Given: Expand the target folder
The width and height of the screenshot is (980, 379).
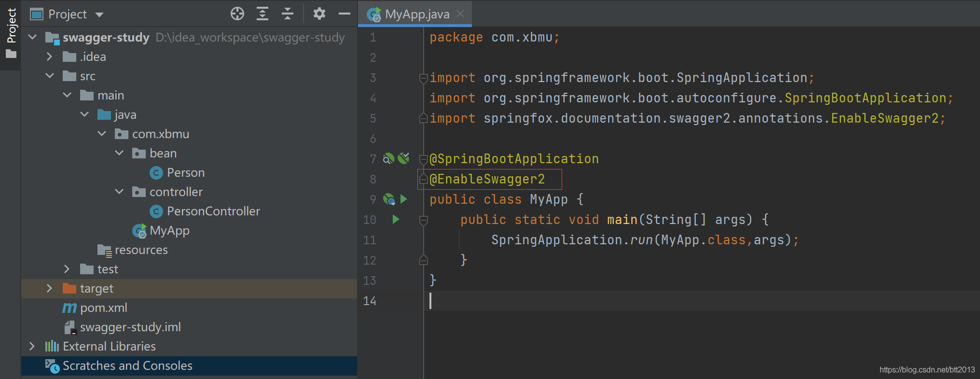Looking at the screenshot, I should point(49,288).
